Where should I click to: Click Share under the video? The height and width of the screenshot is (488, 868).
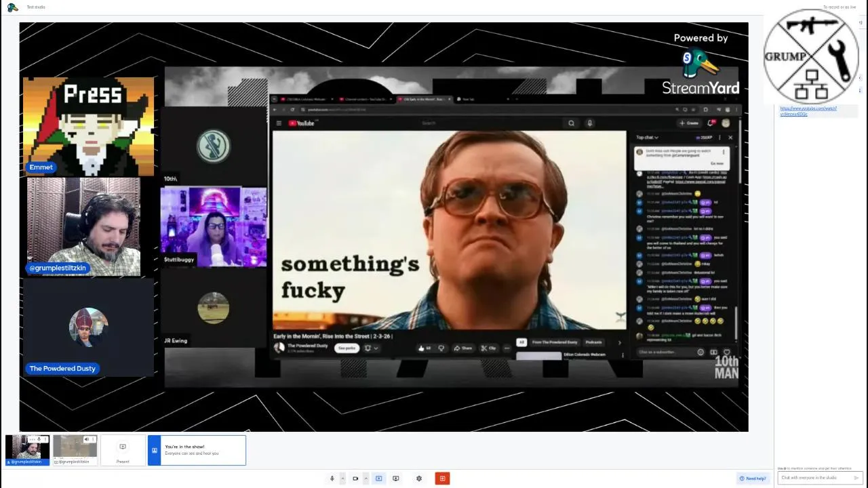pyautogui.click(x=463, y=348)
